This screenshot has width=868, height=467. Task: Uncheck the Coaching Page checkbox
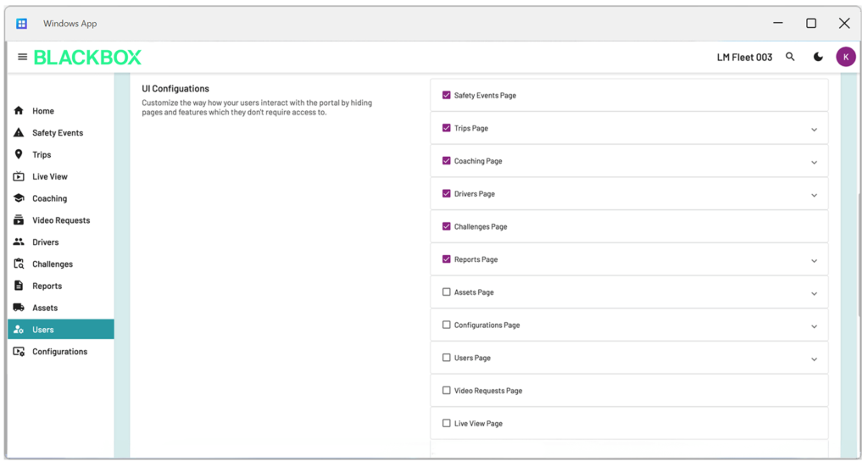[446, 160]
